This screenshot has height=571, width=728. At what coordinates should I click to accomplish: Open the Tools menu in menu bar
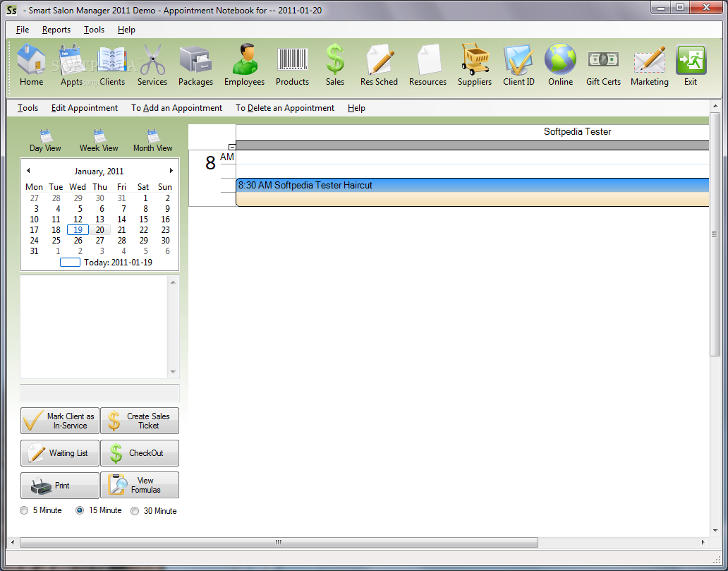94,29
